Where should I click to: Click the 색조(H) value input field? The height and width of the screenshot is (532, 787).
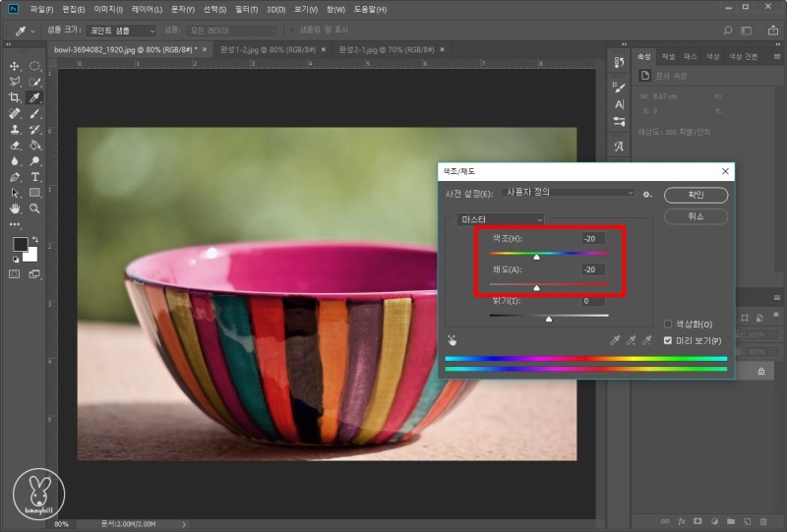point(592,238)
